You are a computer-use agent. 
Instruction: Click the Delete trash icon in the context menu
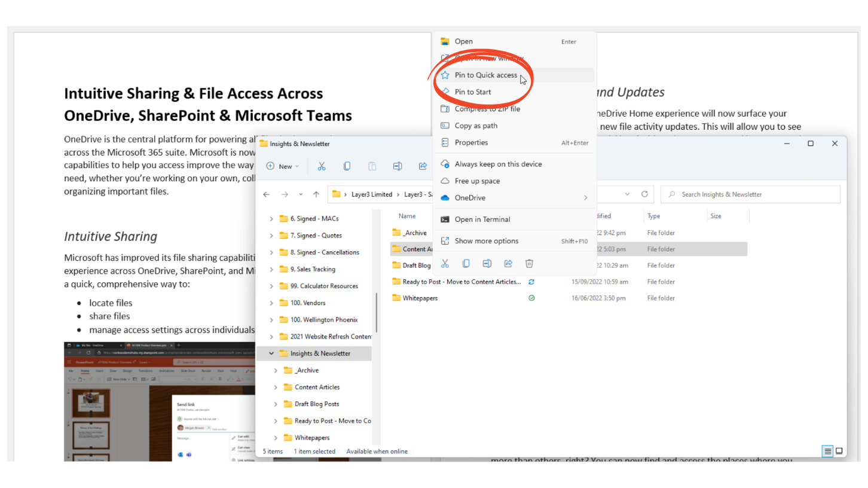click(x=528, y=263)
